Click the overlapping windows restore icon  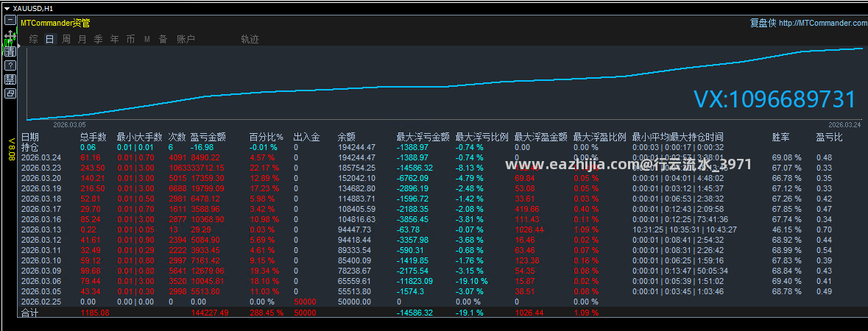(x=10, y=93)
